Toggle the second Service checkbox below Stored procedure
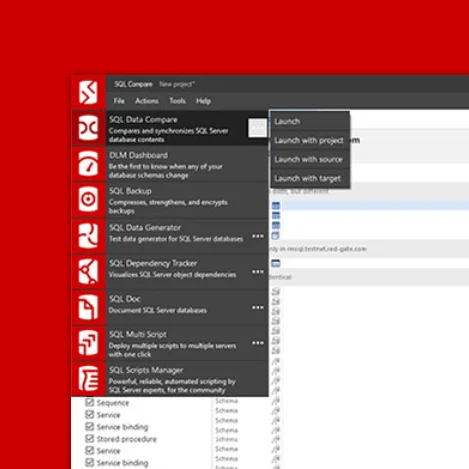Screen dimensions: 469x469 [89, 450]
